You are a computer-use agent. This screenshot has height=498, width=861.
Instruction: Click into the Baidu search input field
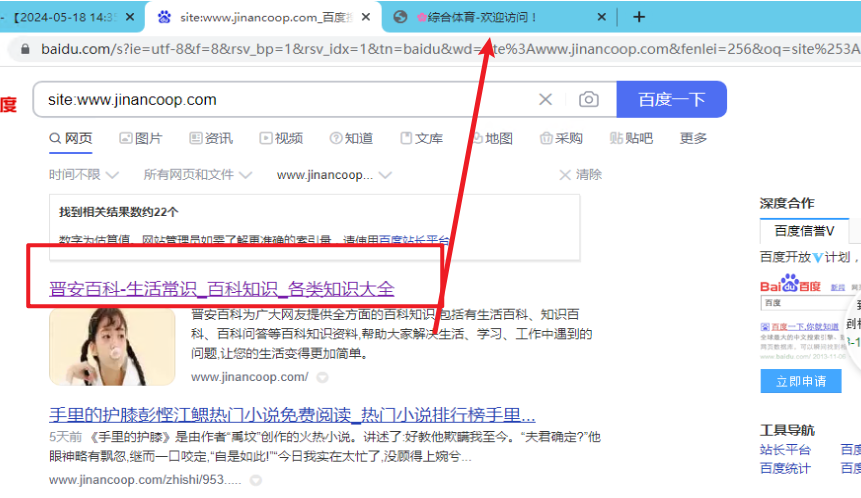[280, 100]
